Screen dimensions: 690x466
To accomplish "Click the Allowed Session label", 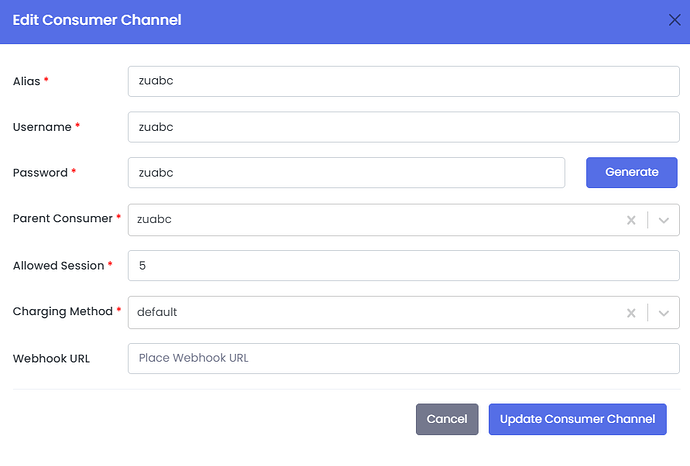I will (58, 266).
